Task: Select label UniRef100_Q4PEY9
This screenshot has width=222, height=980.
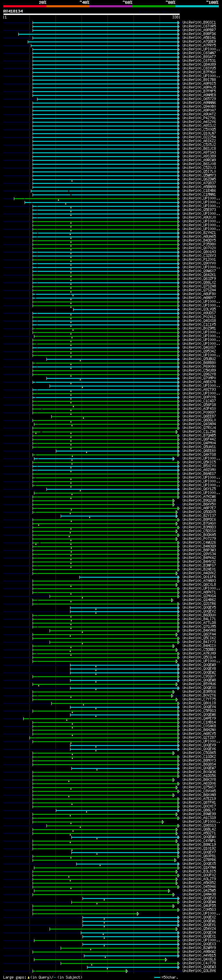Action: (199, 718)
